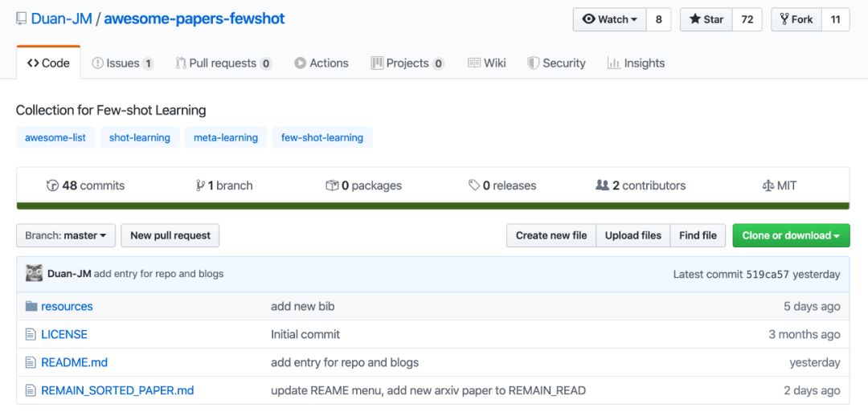View the 72 stargazers count

click(747, 19)
